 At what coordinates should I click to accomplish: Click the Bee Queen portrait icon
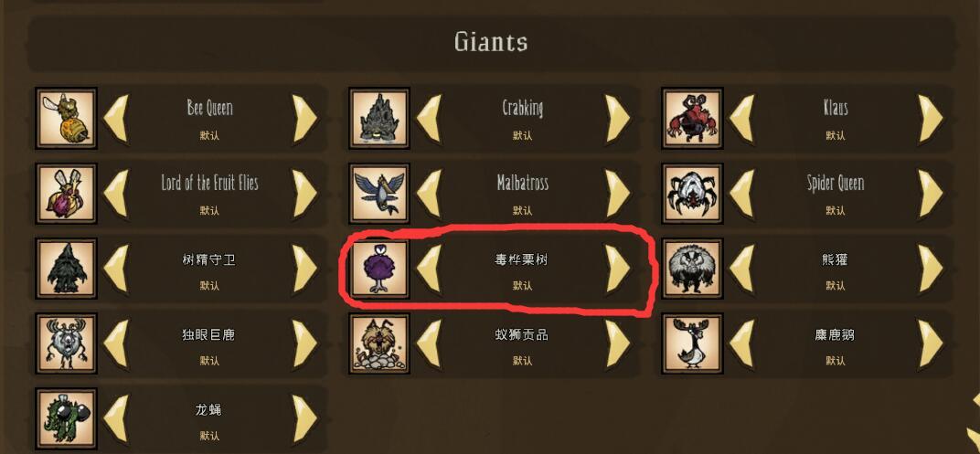[66, 118]
